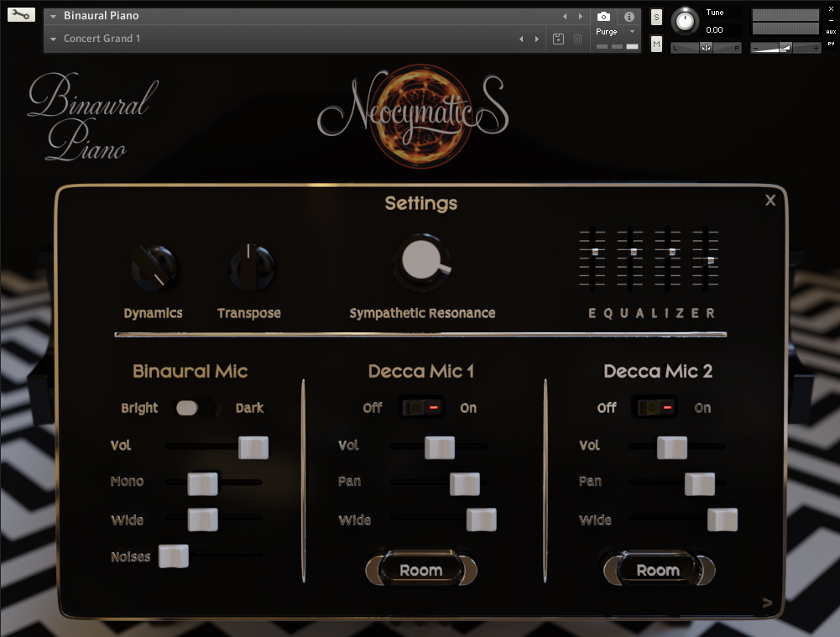Image resolution: width=840 pixels, height=637 pixels.
Task: Toggle the Decca Mic 2 Off/On switch
Action: pos(655,408)
